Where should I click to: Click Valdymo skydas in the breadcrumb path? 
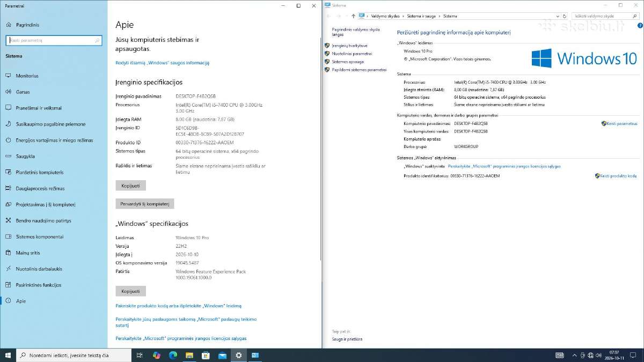[385, 16]
